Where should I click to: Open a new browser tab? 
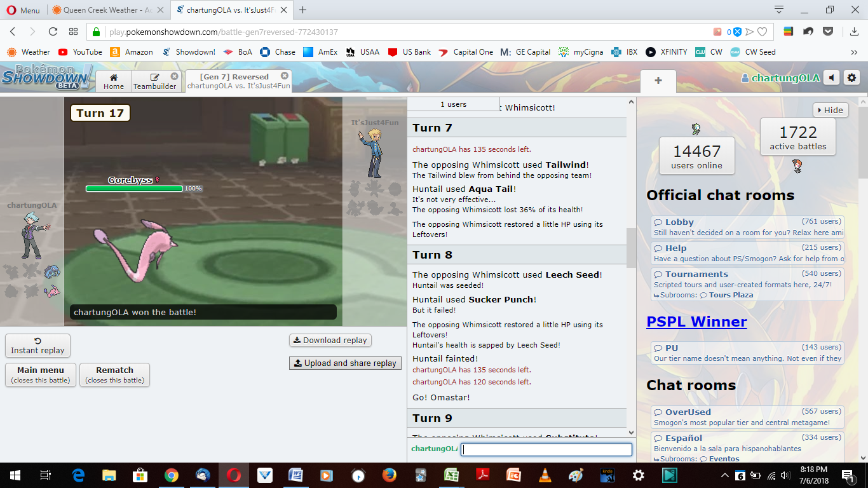coord(303,10)
